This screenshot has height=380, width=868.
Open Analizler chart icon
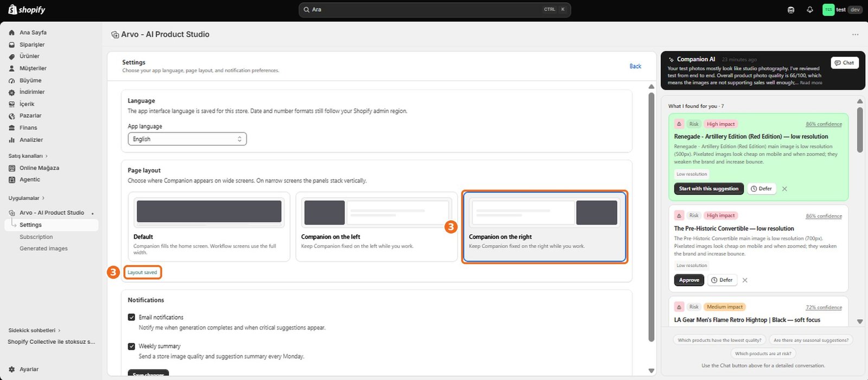[x=12, y=140]
